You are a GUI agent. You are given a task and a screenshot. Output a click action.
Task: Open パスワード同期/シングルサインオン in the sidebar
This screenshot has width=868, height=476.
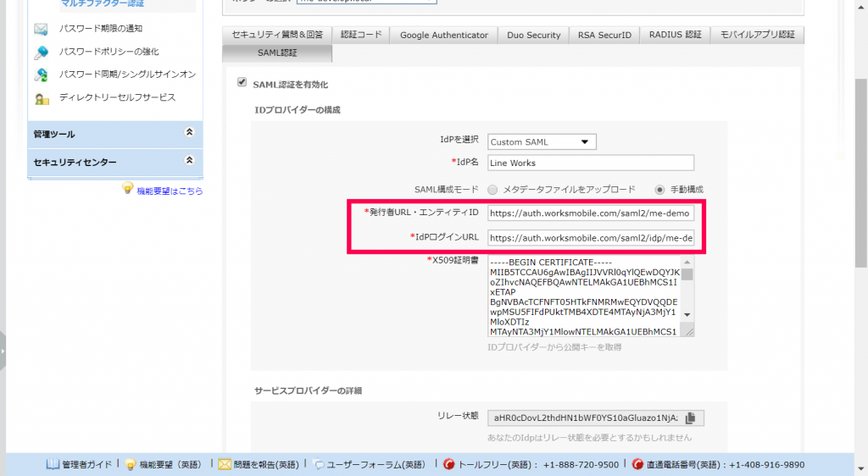coord(127,75)
